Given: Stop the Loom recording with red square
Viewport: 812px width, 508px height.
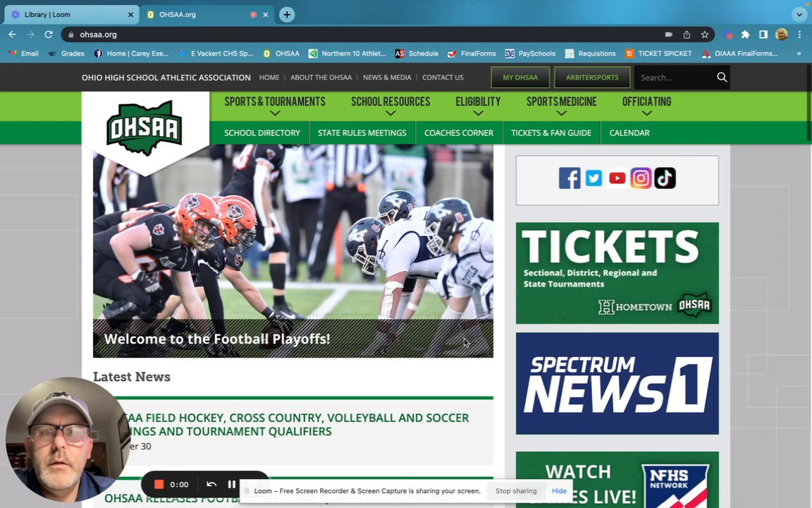Looking at the screenshot, I should 159,484.
